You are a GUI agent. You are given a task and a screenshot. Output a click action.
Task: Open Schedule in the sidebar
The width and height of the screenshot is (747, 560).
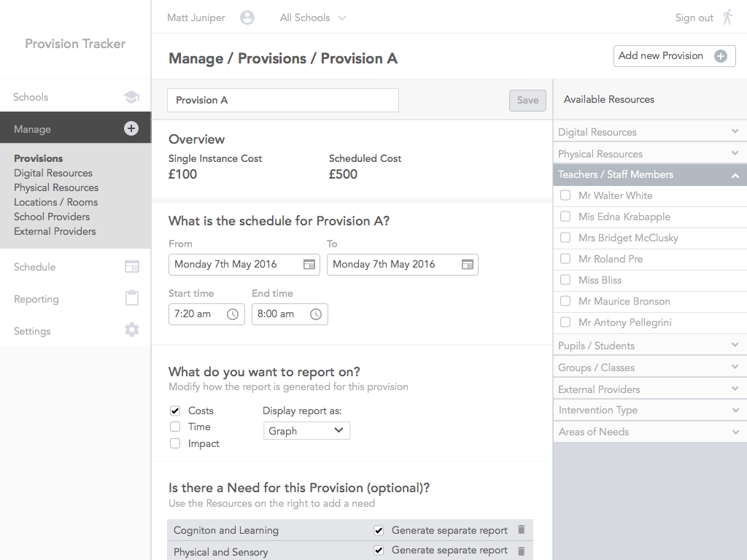[x=75, y=267]
